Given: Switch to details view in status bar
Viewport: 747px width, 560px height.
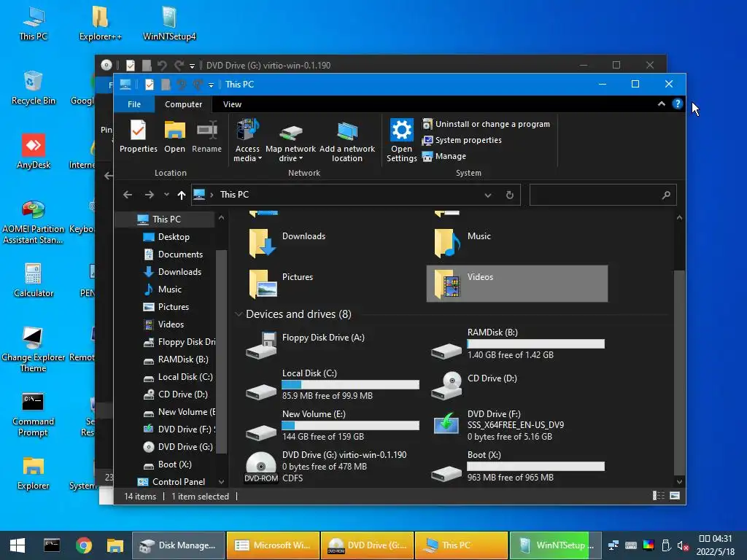Looking at the screenshot, I should coord(659,496).
